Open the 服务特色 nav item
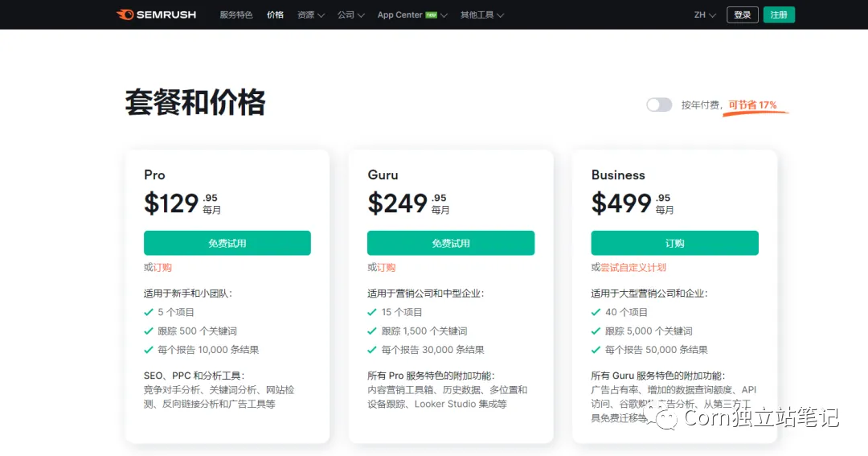The height and width of the screenshot is (456, 868). click(x=235, y=15)
